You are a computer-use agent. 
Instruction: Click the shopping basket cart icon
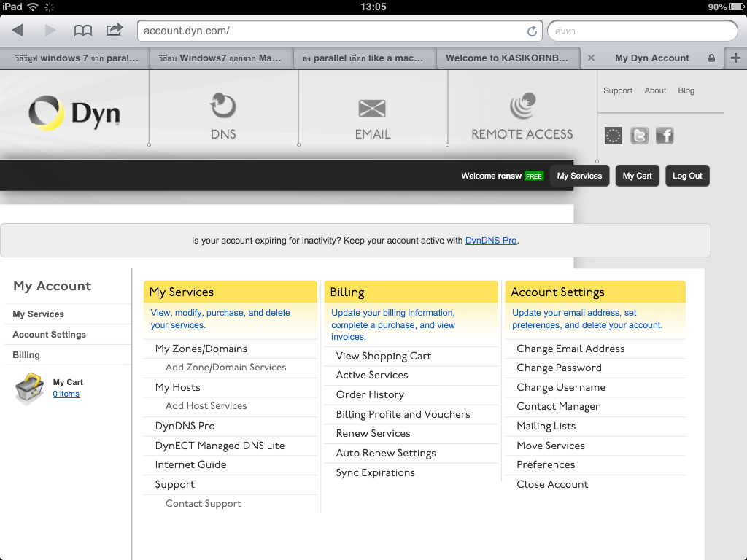pyautogui.click(x=29, y=388)
